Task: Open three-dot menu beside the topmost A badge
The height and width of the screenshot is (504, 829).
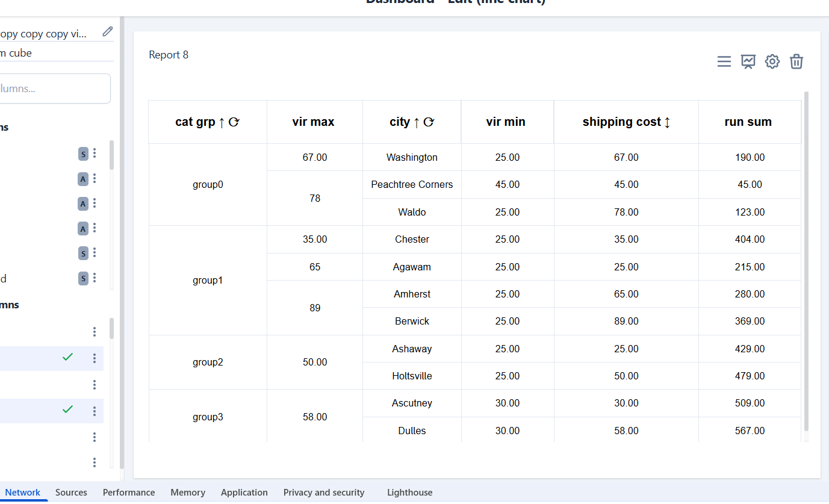Action: click(95, 179)
